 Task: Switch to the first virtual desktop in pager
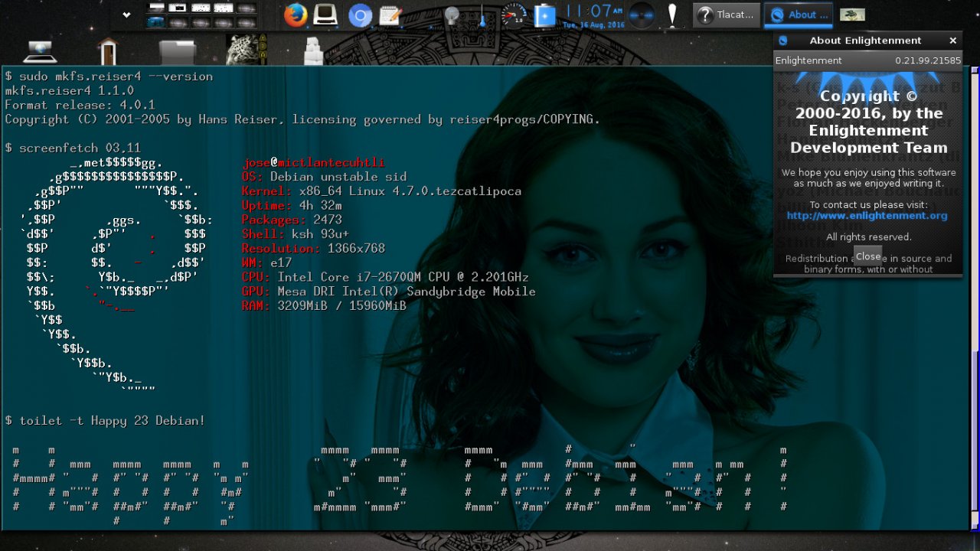coord(155,8)
